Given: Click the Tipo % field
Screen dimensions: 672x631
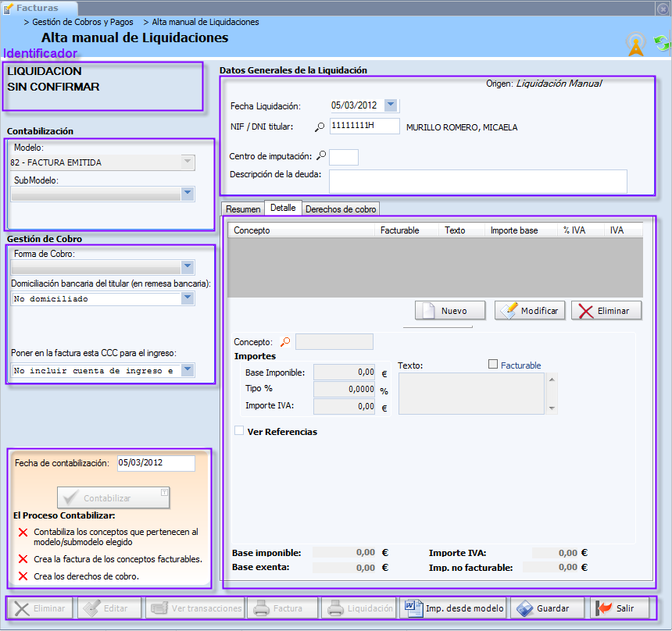Looking at the screenshot, I should (x=344, y=390).
